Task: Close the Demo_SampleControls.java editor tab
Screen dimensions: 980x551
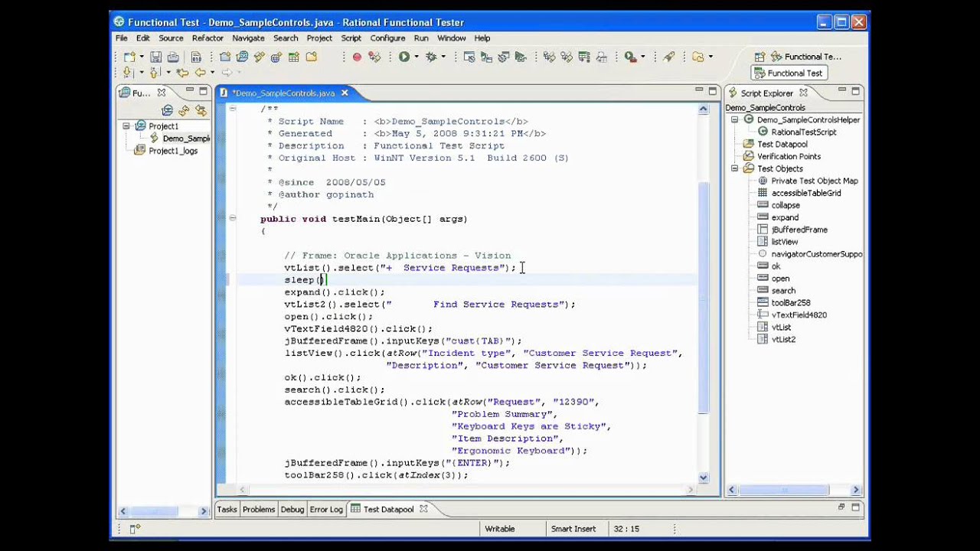Action: coord(345,93)
